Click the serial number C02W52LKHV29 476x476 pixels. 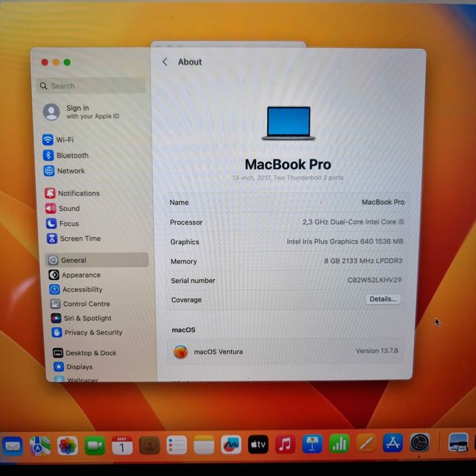[x=374, y=280]
